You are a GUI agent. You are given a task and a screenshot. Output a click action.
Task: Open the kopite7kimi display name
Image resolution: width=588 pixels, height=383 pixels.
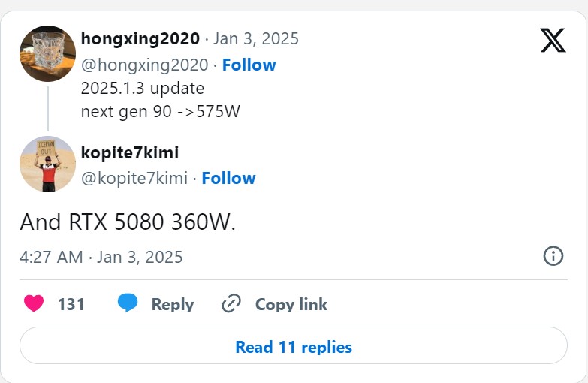(130, 152)
